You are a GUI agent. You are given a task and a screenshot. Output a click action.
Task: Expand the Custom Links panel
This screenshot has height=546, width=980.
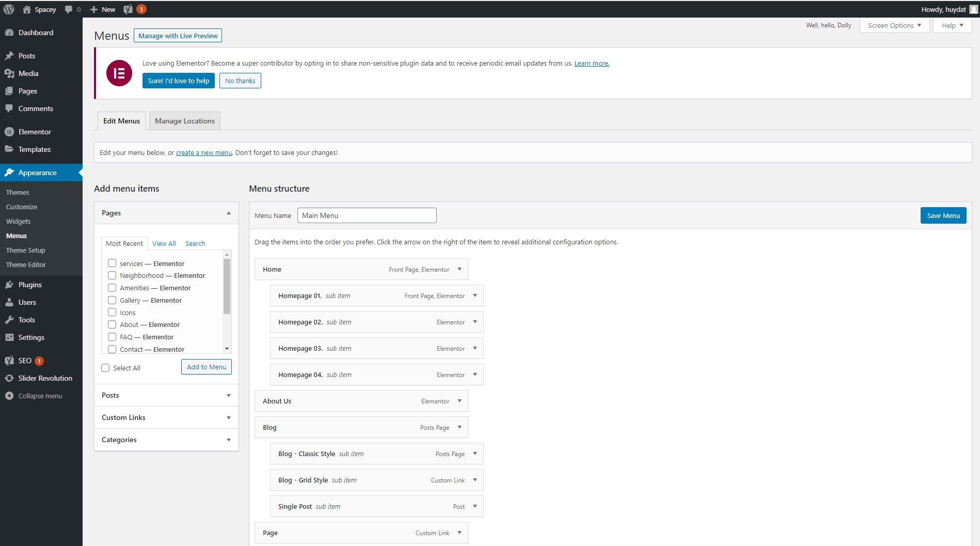pyautogui.click(x=228, y=417)
